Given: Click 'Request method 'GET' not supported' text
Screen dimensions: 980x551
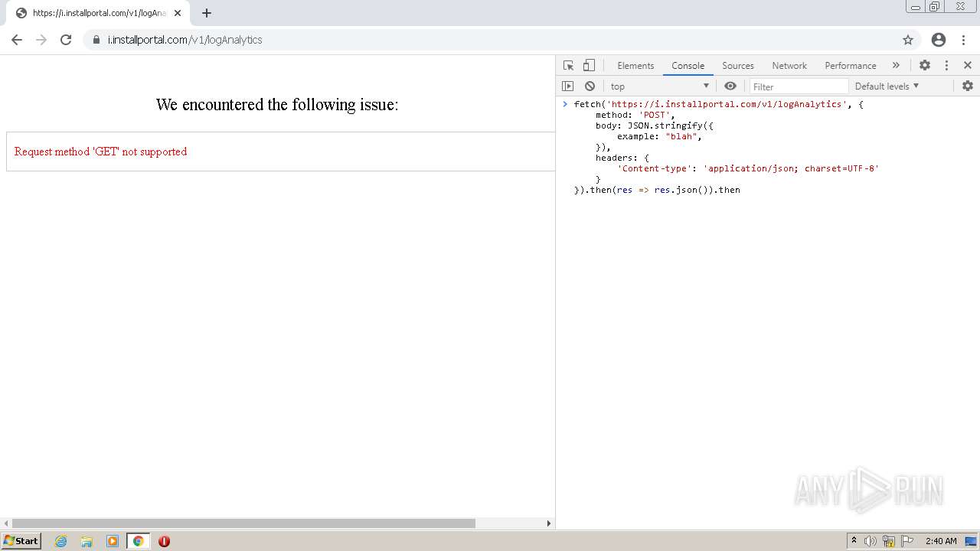Looking at the screenshot, I should coord(100,152).
